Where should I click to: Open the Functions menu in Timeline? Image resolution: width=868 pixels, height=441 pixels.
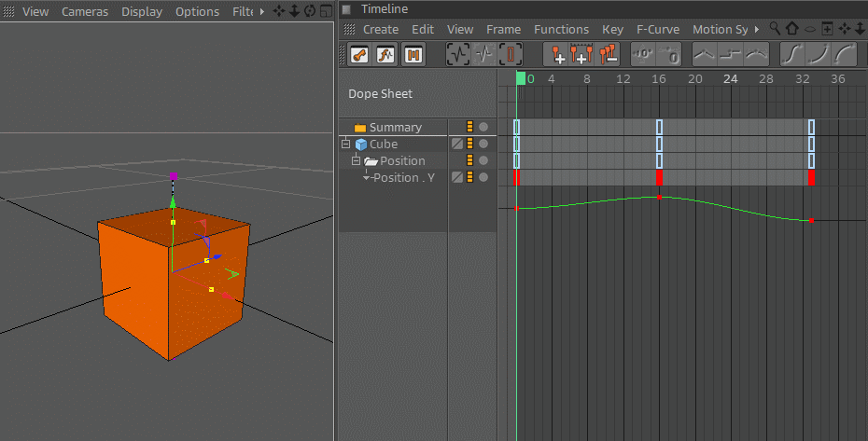pyautogui.click(x=561, y=29)
